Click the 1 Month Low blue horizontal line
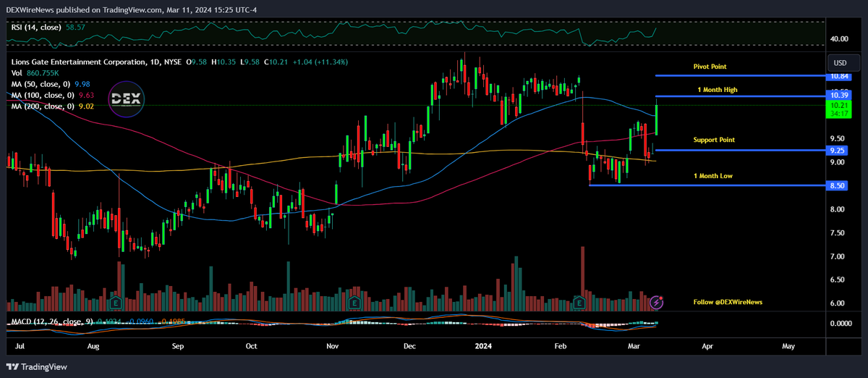Image resolution: width=868 pixels, height=378 pixels. [x=709, y=185]
